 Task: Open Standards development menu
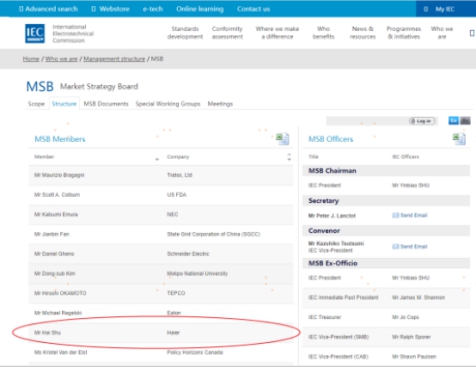click(185, 33)
